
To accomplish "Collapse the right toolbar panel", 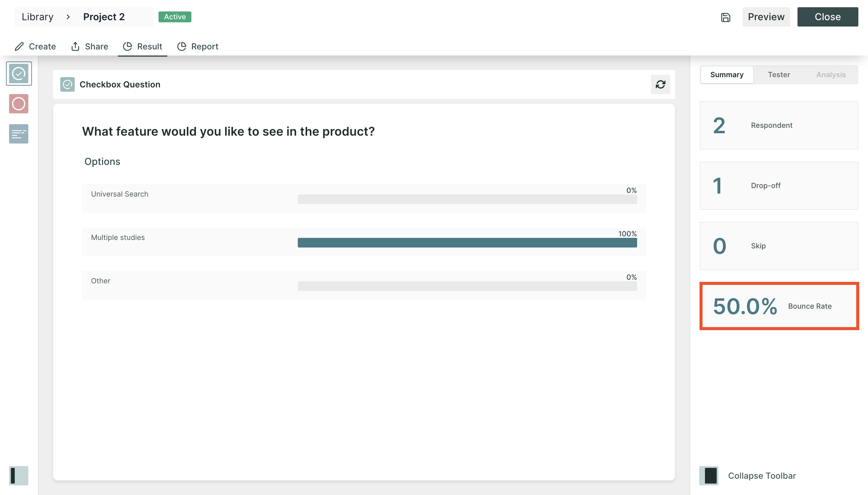I will [x=709, y=475].
